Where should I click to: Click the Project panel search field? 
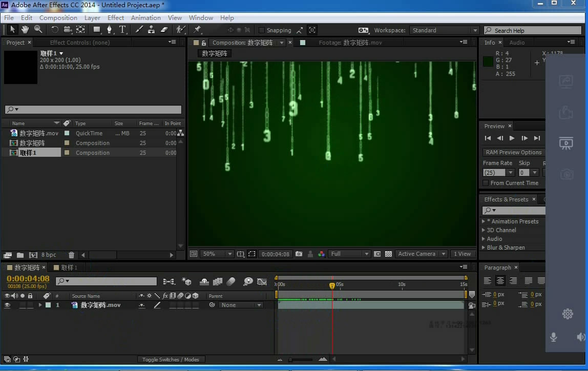[x=93, y=109]
